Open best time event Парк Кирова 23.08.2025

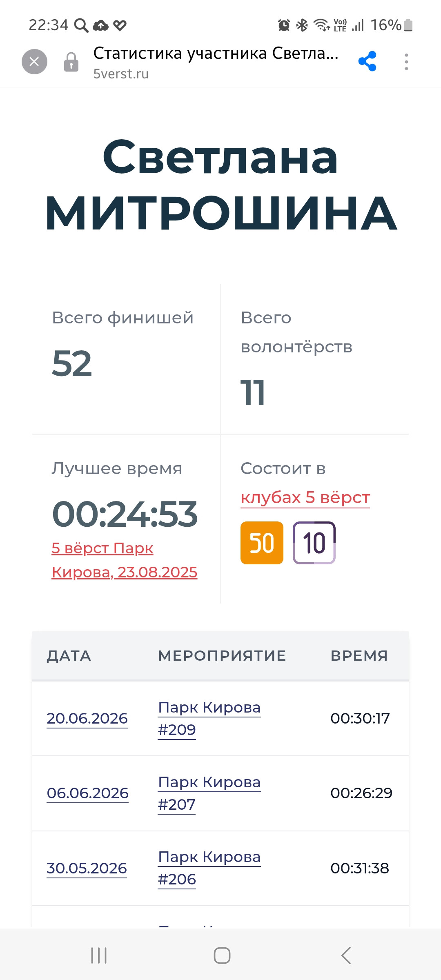pyautogui.click(x=124, y=560)
